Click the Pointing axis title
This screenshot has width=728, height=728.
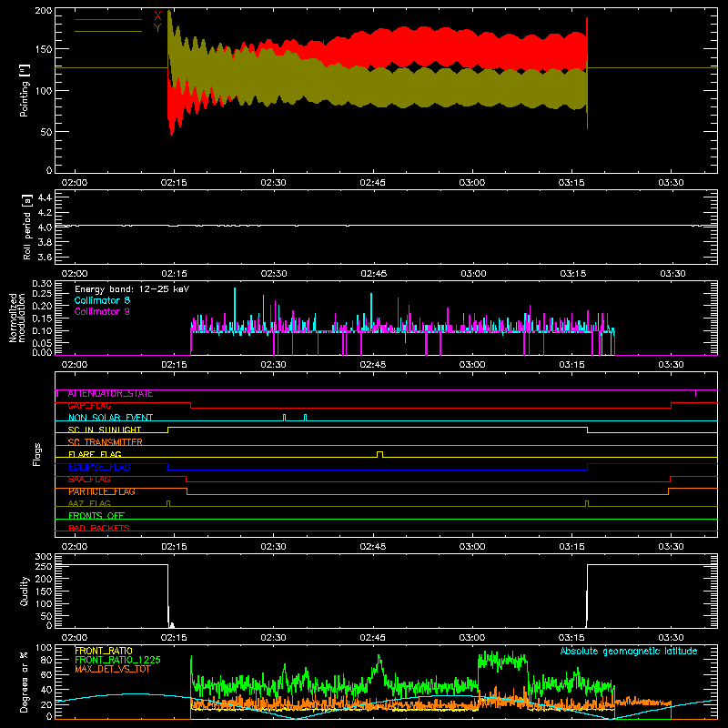click(x=25, y=90)
